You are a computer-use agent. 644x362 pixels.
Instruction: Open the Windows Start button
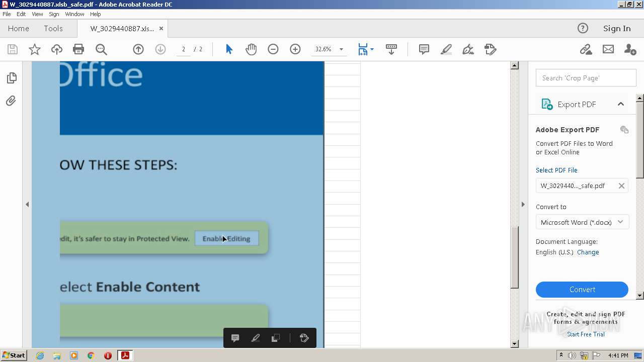pyautogui.click(x=14, y=355)
